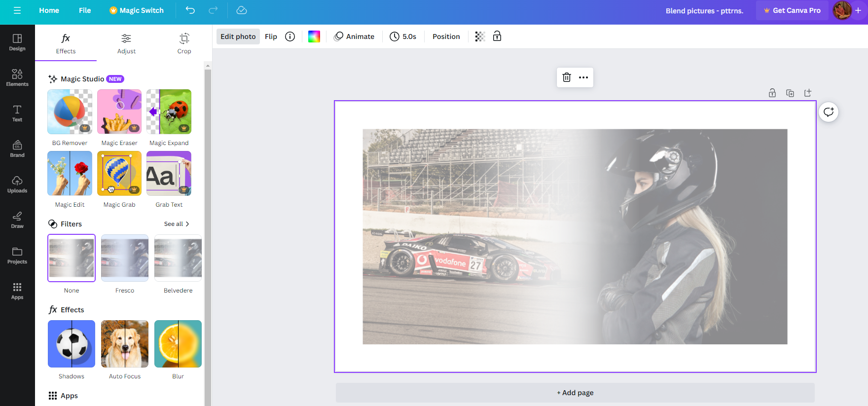Viewport: 868px width, 406px height.
Task: Open the transparency checkerboard control
Action: (x=480, y=37)
